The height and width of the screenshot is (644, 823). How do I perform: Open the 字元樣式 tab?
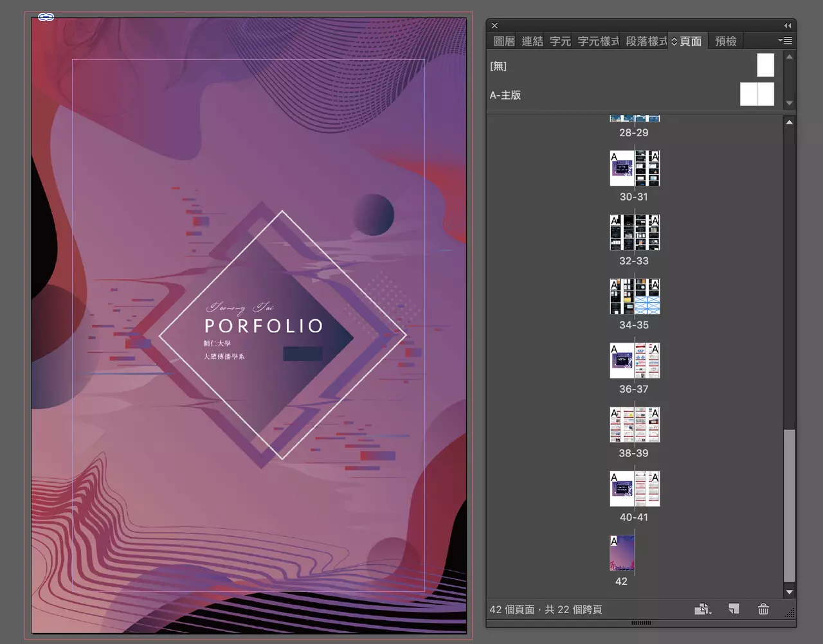click(x=598, y=41)
